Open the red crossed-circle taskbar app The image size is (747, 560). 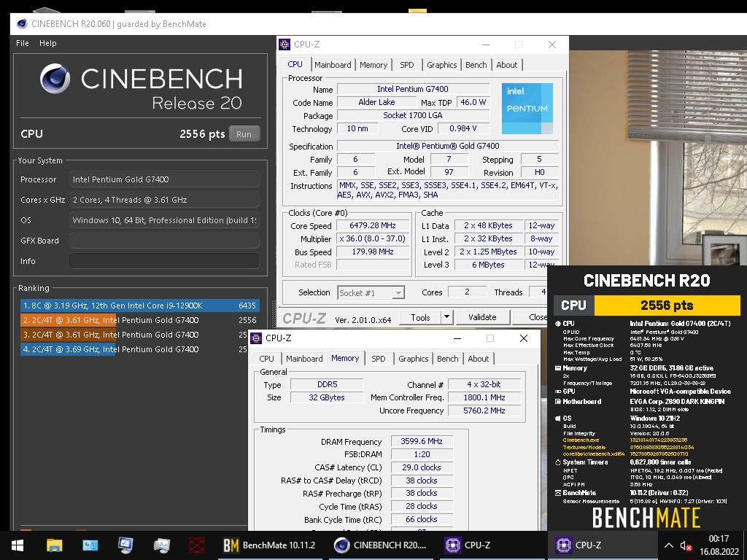(x=196, y=545)
